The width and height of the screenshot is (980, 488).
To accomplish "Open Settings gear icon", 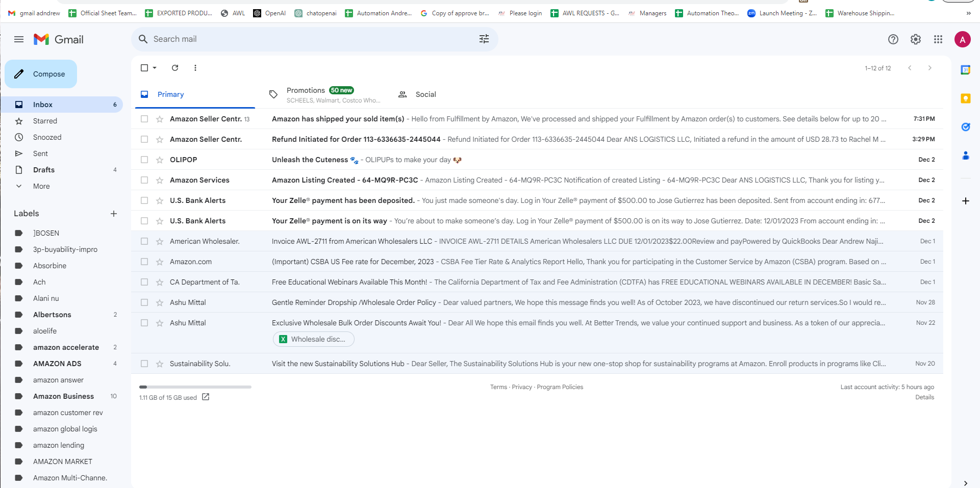I will [916, 39].
